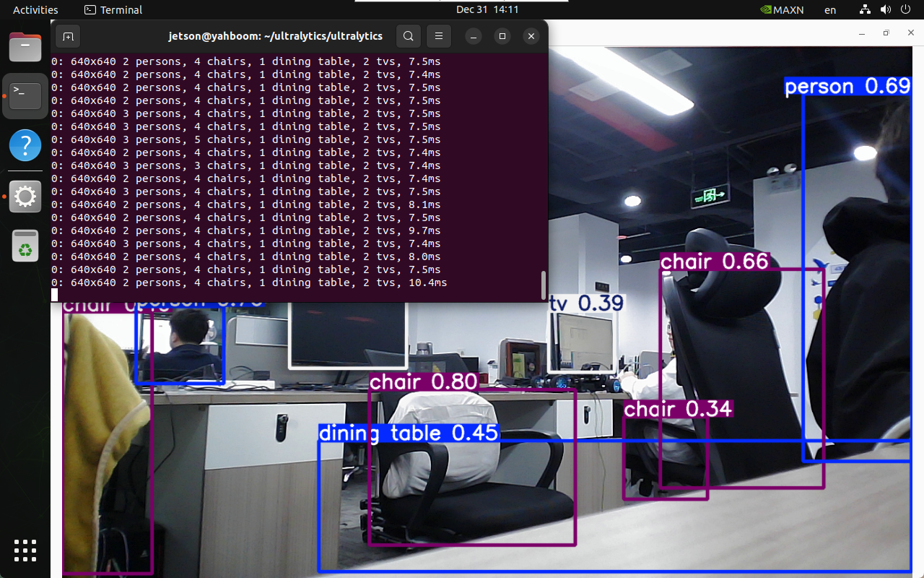The width and height of the screenshot is (924, 578).
Task: Open the terminal hamburger menu
Action: click(x=439, y=36)
